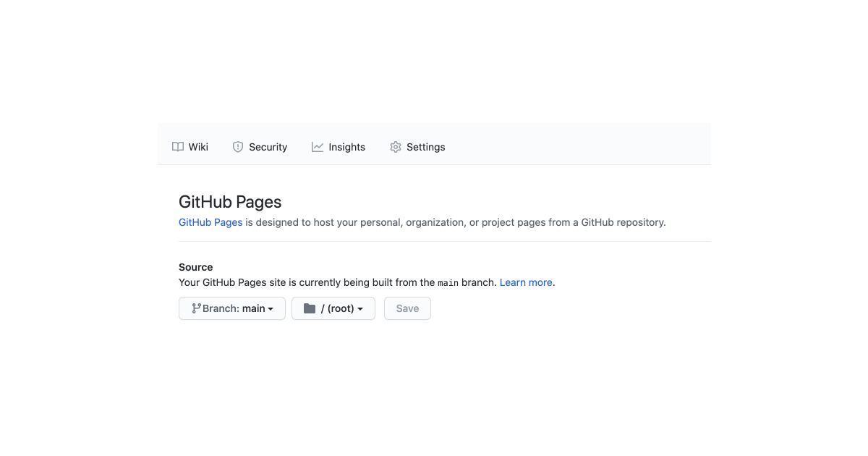Click the Settings gear icon
The image size is (868, 456).
pos(396,147)
